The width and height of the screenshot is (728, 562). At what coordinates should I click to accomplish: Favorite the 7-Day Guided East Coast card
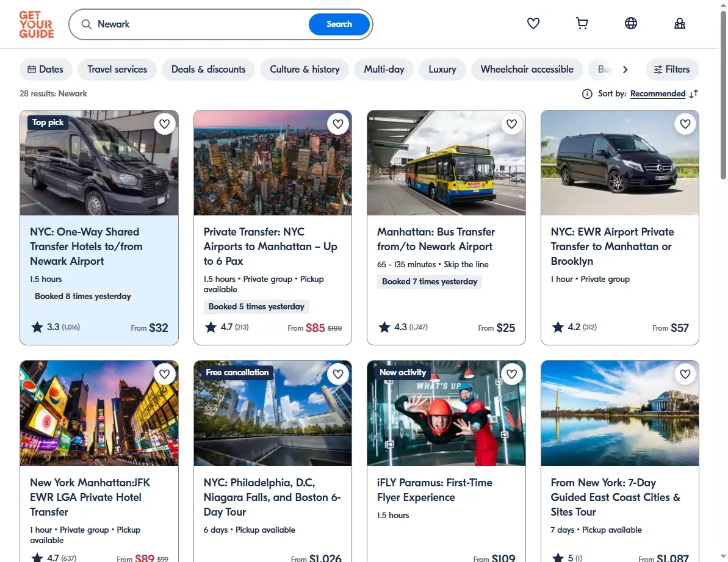(x=685, y=374)
